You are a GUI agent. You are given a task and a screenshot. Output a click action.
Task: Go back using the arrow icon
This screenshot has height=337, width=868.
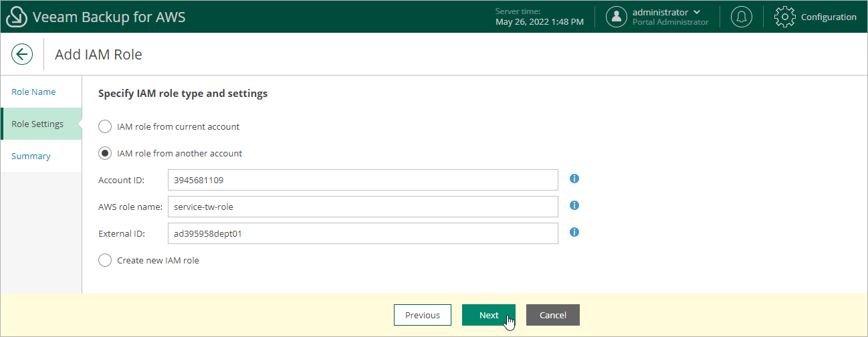tap(22, 54)
